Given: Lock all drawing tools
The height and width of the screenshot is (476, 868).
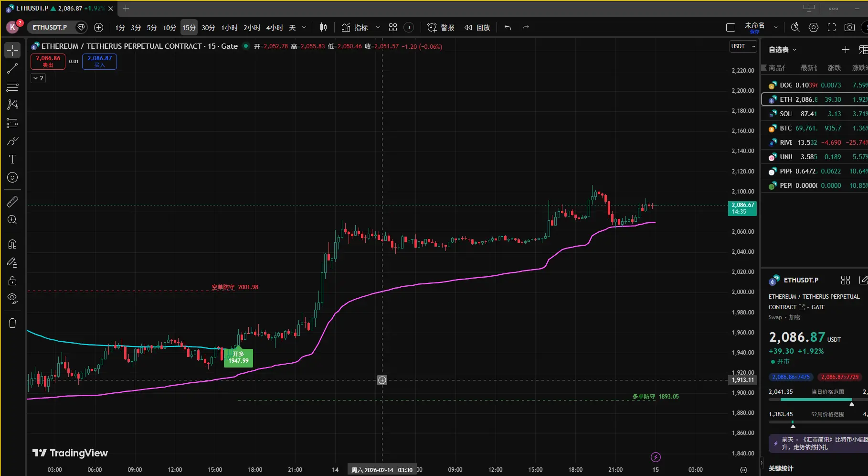Looking at the screenshot, I should point(12,281).
